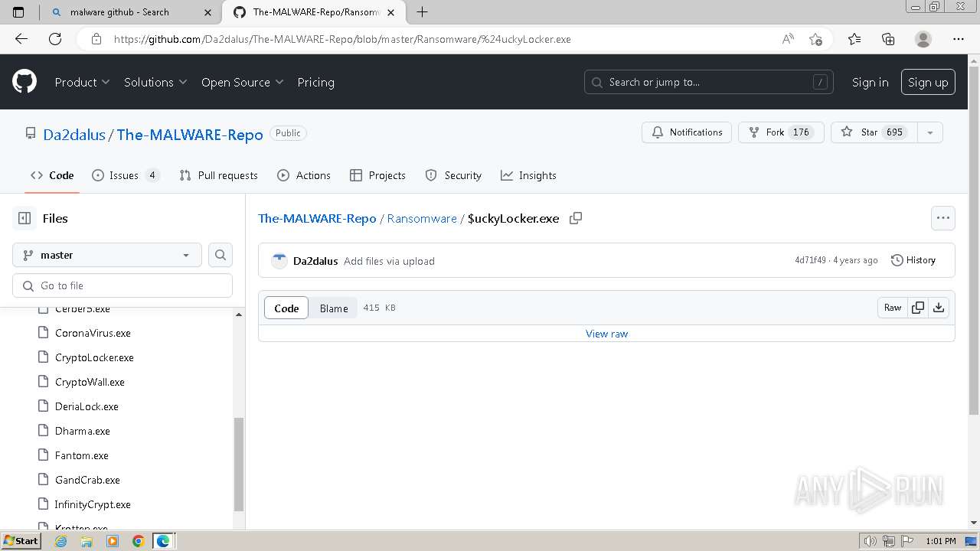Open CryptoLocker.exe in file tree

point(94,357)
